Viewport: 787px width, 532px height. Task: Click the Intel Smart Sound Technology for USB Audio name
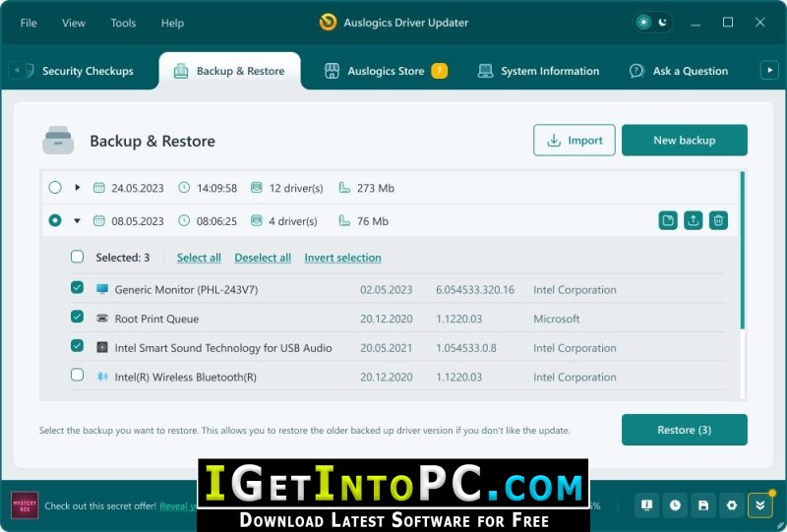[223, 348]
